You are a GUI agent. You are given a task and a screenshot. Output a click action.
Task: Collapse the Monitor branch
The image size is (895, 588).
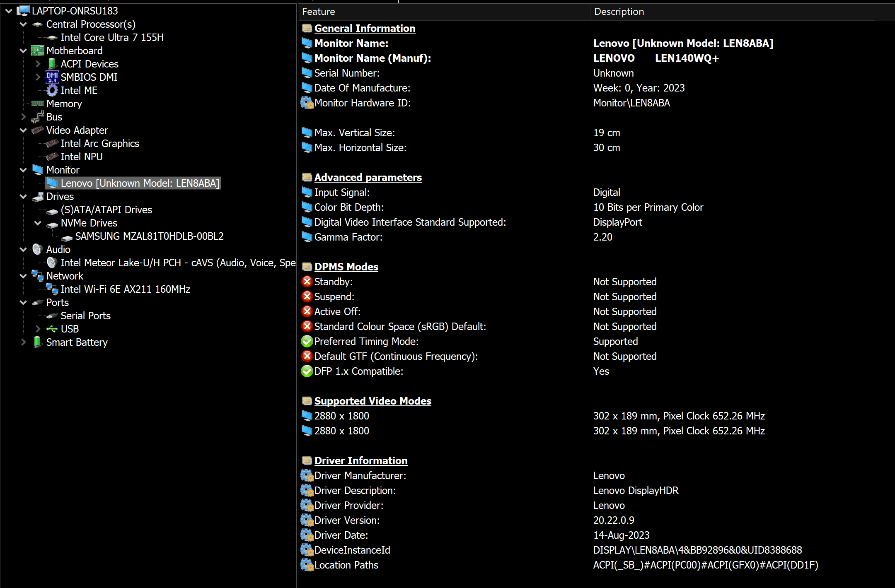(23, 170)
